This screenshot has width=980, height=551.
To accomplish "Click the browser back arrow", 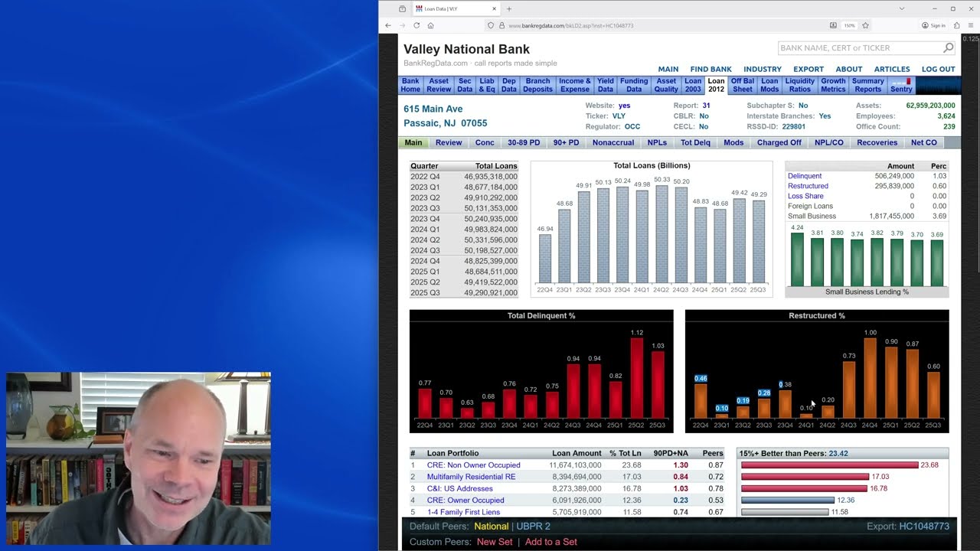I will pos(388,25).
